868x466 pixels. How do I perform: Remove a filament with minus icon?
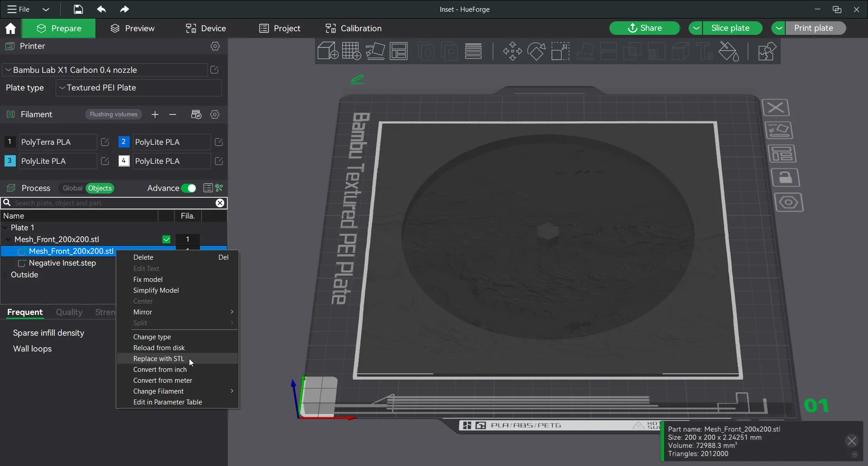tap(173, 114)
